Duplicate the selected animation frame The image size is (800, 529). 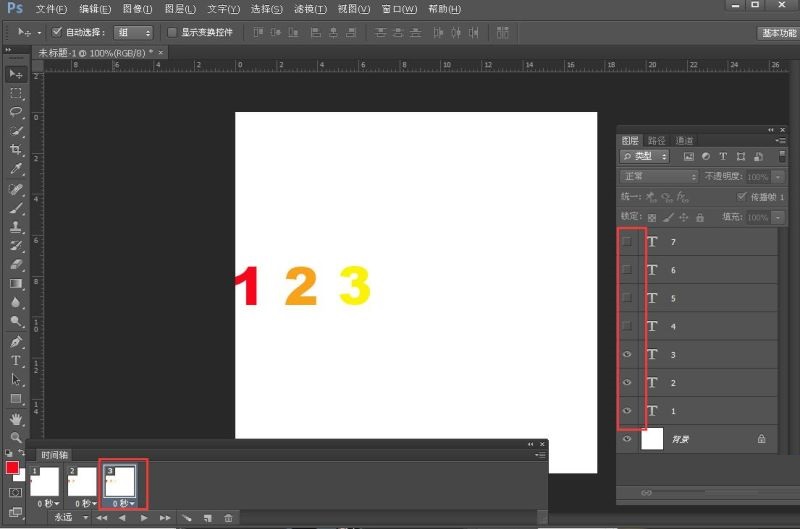208,518
